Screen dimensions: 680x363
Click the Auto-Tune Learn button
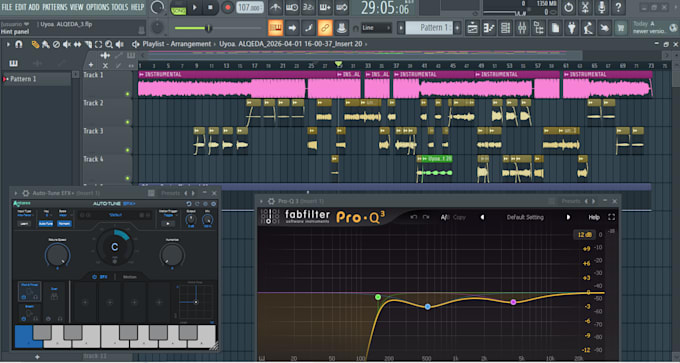click(24, 224)
